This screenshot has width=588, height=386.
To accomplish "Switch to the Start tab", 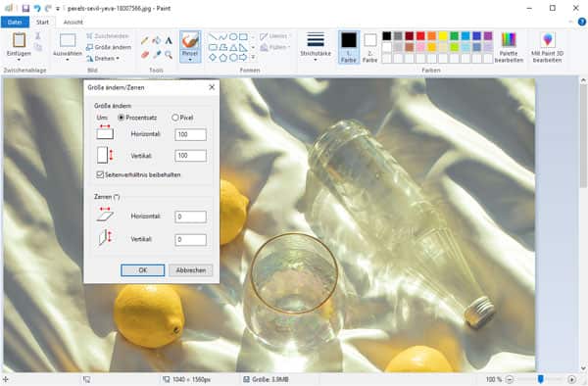I will [x=42, y=23].
